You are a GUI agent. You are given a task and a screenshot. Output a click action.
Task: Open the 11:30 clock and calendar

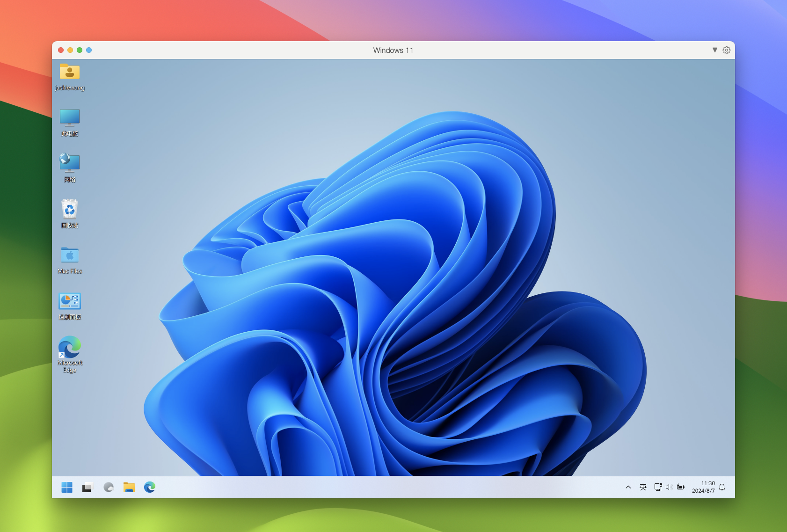coord(703,487)
